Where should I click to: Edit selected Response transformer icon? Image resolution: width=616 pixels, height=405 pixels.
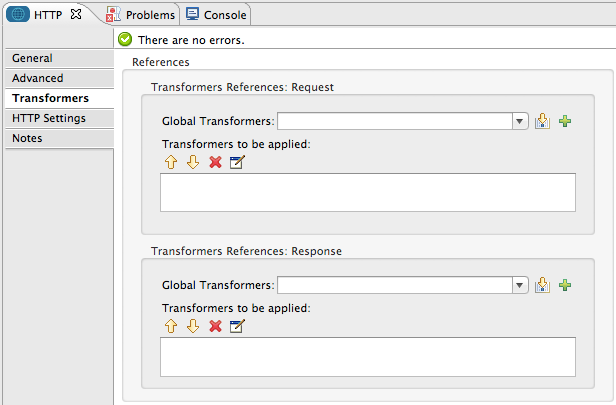click(x=237, y=326)
